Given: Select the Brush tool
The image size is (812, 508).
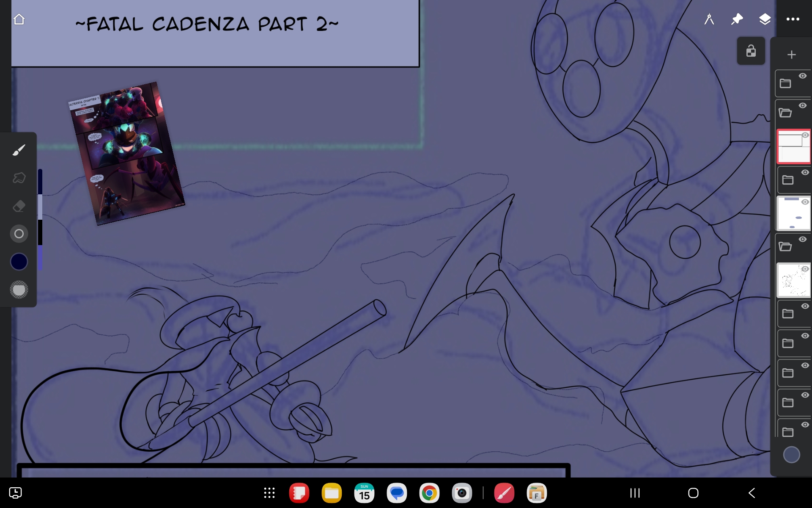Looking at the screenshot, I should coord(19,150).
